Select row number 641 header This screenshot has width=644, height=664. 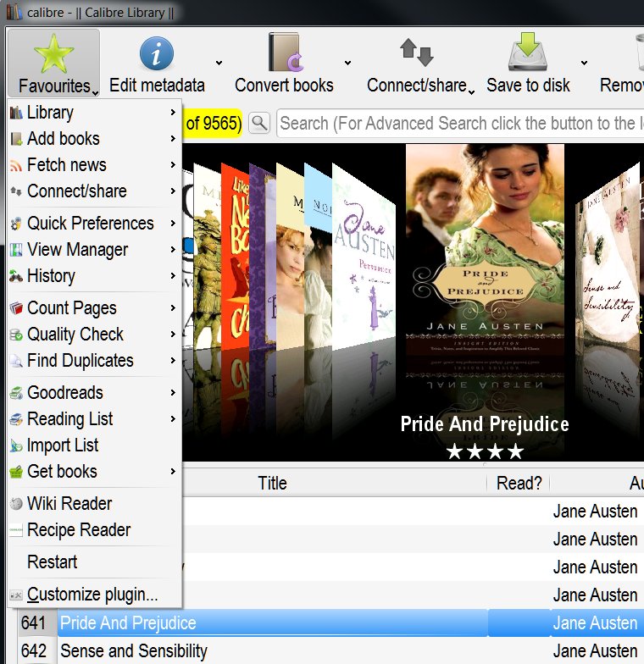37,623
